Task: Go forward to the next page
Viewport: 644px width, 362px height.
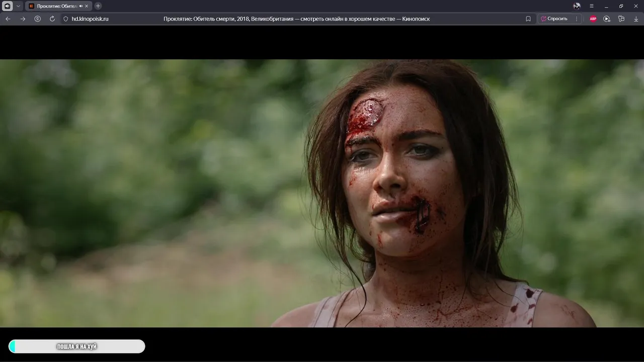Action: 23,19
